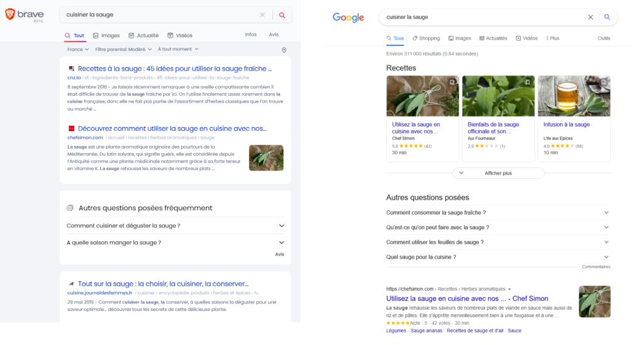Image resolution: width=644 pixels, height=345 pixels.
Task: Click the journaldesfemmes result favicon
Action: [72, 284]
